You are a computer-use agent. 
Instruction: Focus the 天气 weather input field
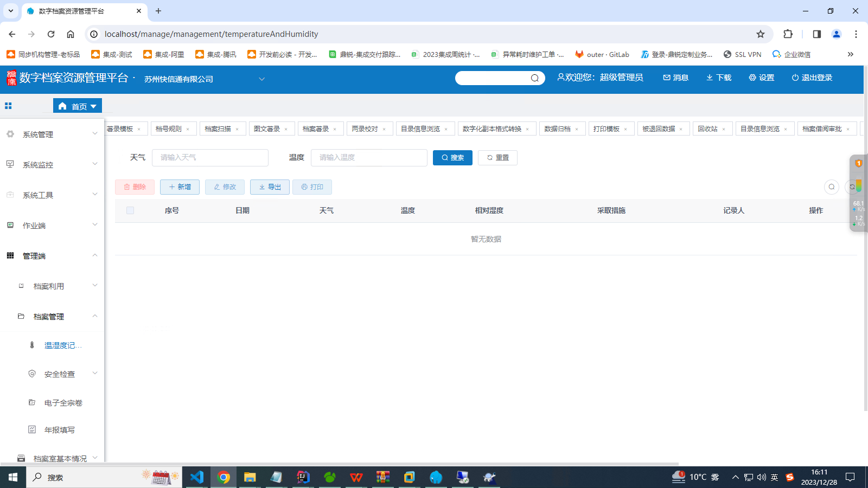(x=210, y=158)
